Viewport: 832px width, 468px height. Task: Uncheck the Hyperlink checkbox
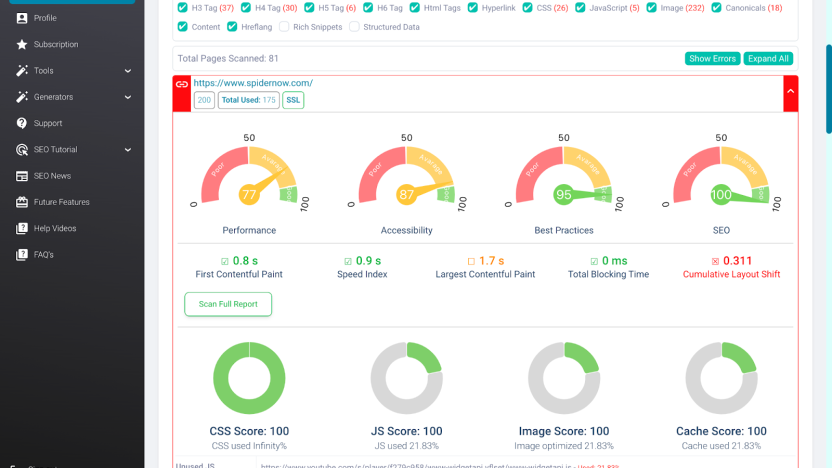coord(472,7)
